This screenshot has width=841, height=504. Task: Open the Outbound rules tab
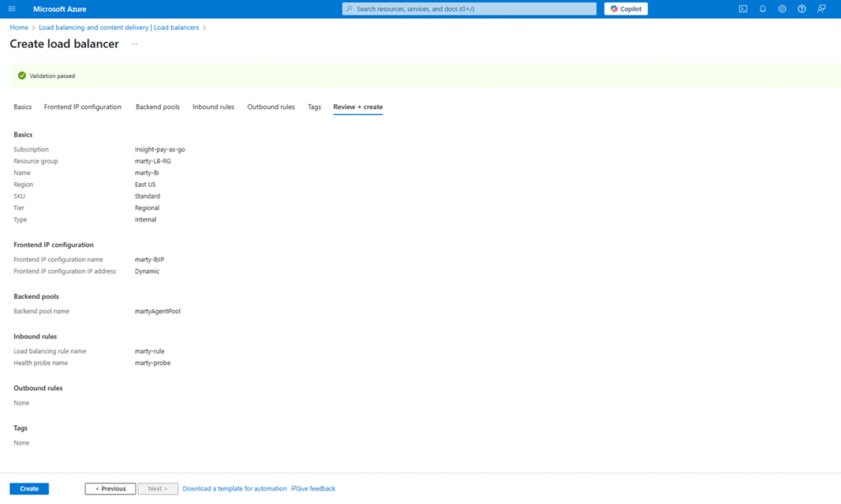tap(271, 107)
